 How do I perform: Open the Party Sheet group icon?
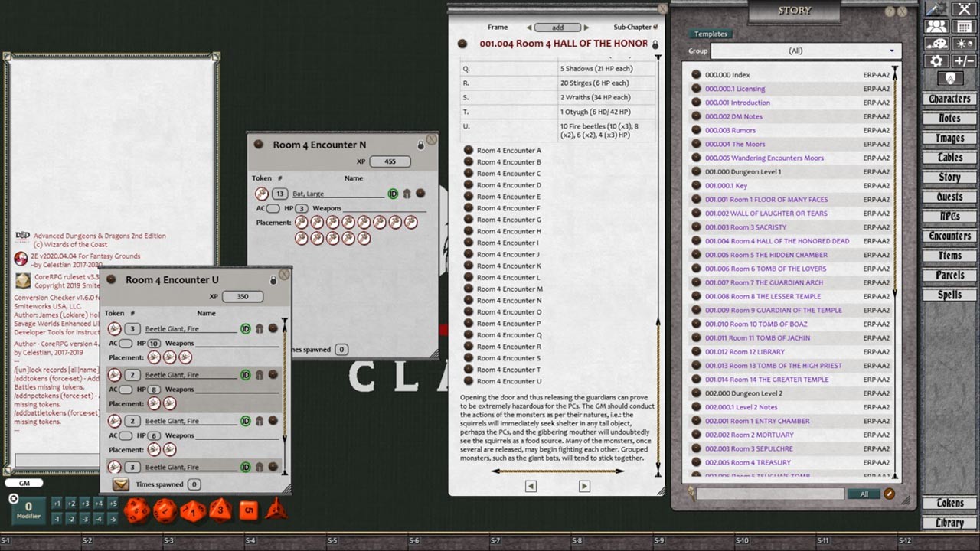[x=936, y=25]
